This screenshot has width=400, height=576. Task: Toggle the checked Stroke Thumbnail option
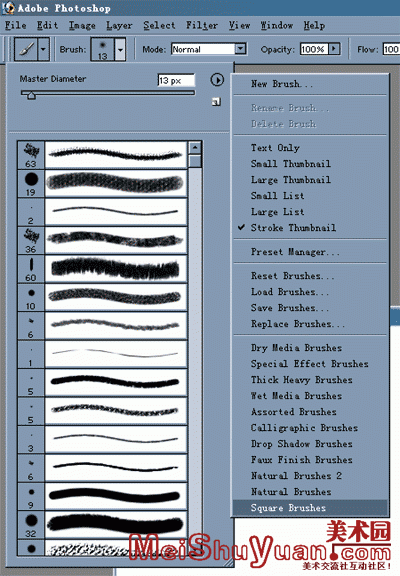(x=311, y=228)
